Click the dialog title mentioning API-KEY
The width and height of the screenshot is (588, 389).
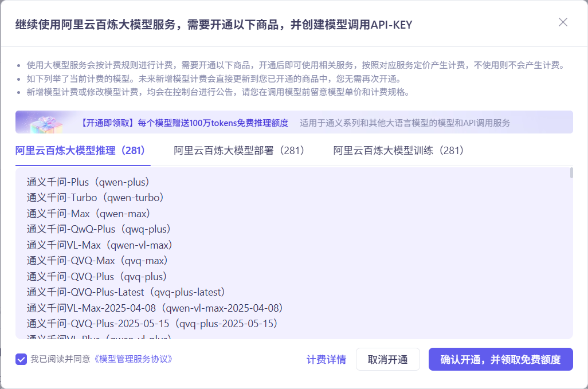coord(214,25)
